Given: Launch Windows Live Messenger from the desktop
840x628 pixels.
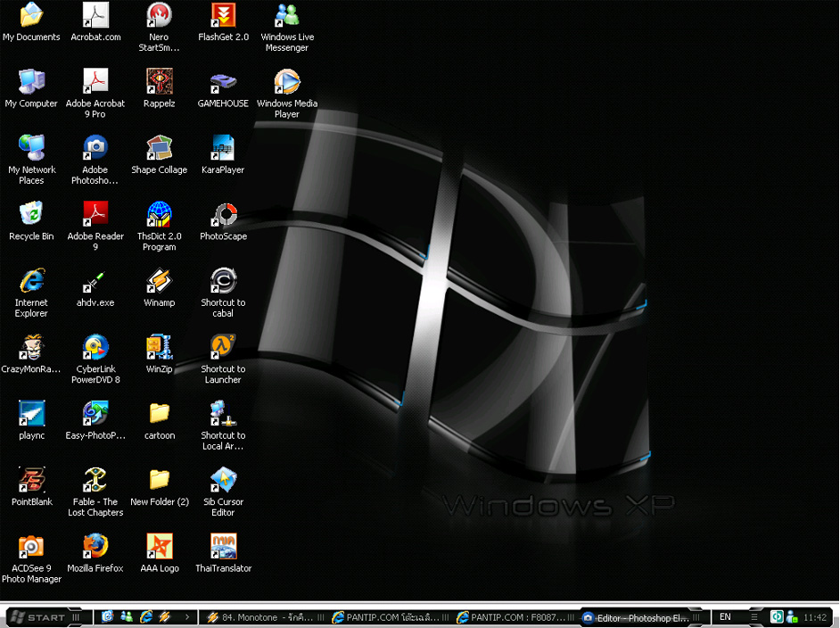Looking at the screenshot, I should pyautogui.click(x=287, y=27).
